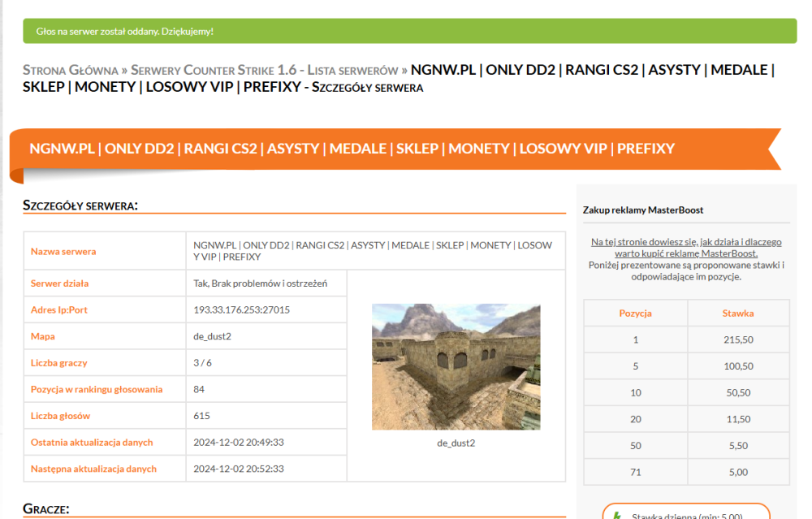Click 'Następna aktualizacja danych' label

(x=93, y=469)
